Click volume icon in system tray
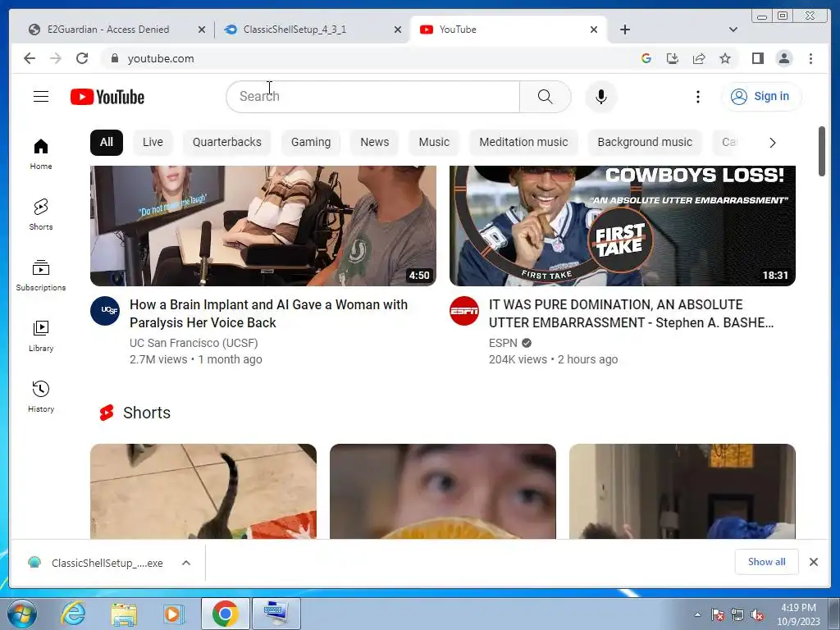Viewport: 840px width, 630px height. 757,614
